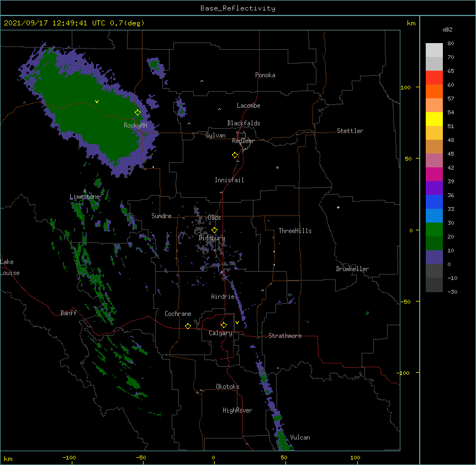Select the Okotoks label
This screenshot has width=476, height=465.
tap(228, 387)
